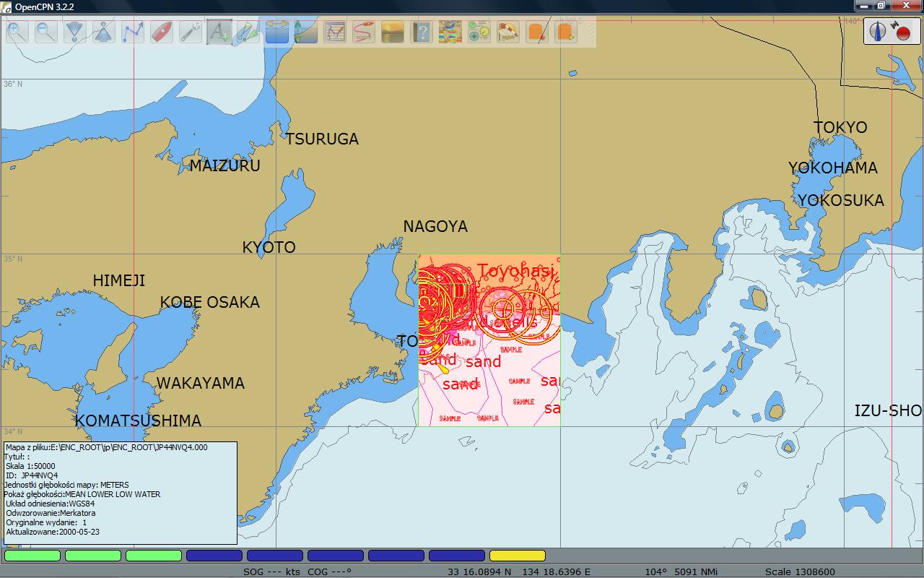Click cursor latitude '33 16.0894 N' in status bar
This screenshot has height=578, width=924.
tap(479, 571)
